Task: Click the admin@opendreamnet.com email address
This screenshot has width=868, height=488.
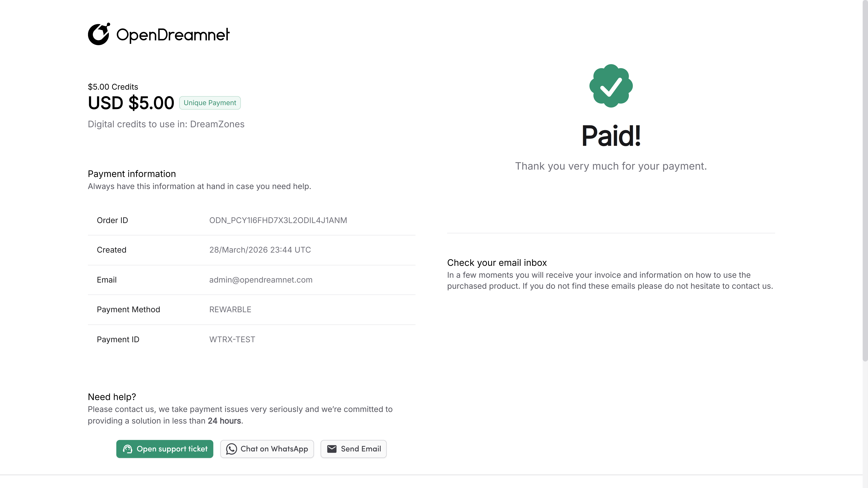Action: tap(260, 280)
